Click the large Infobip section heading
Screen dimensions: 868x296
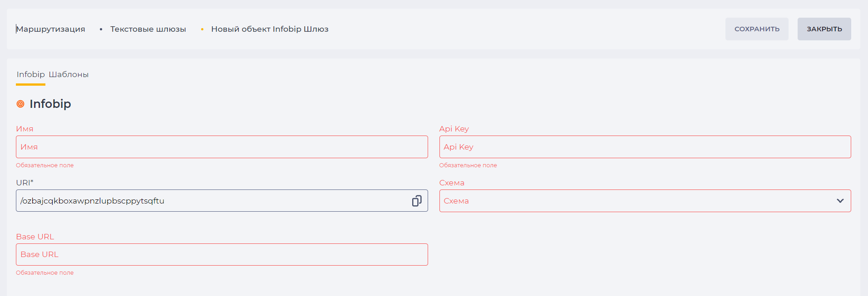pyautogui.click(x=50, y=104)
